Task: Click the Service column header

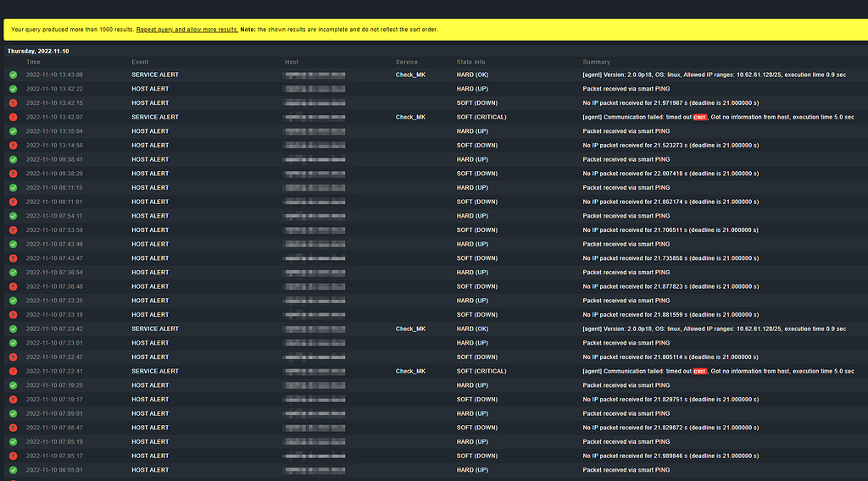Action: (407, 62)
